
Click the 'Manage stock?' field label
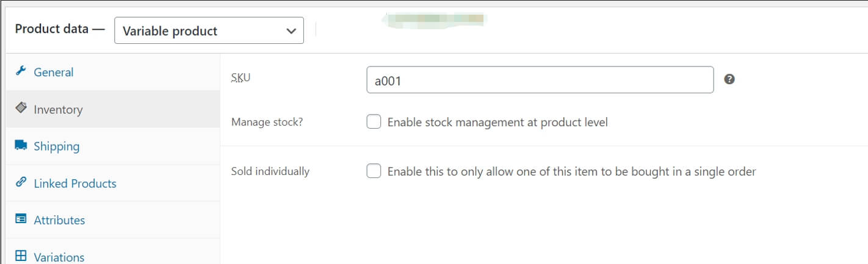point(267,122)
